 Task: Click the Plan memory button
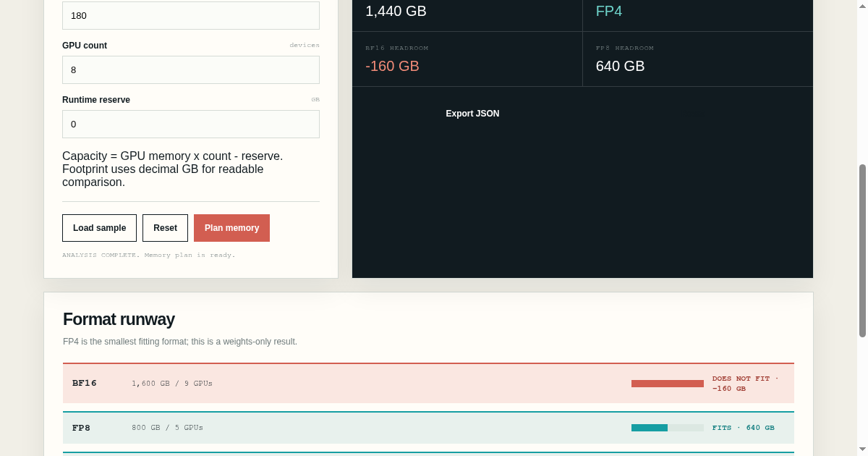click(231, 228)
